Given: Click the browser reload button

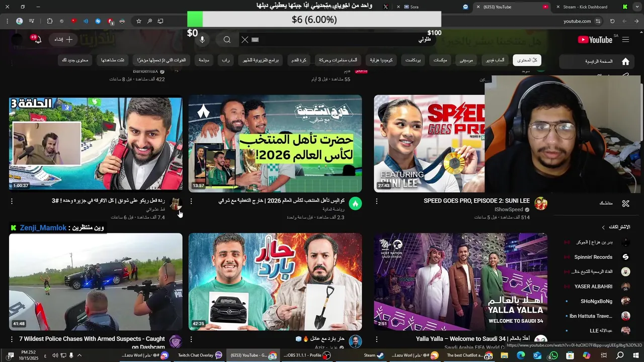Looking at the screenshot, I should coord(612,21).
